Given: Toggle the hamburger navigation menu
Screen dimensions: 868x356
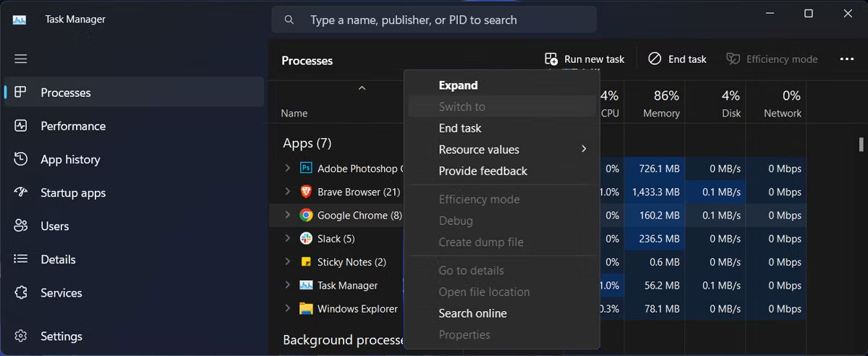Looking at the screenshot, I should (x=20, y=59).
